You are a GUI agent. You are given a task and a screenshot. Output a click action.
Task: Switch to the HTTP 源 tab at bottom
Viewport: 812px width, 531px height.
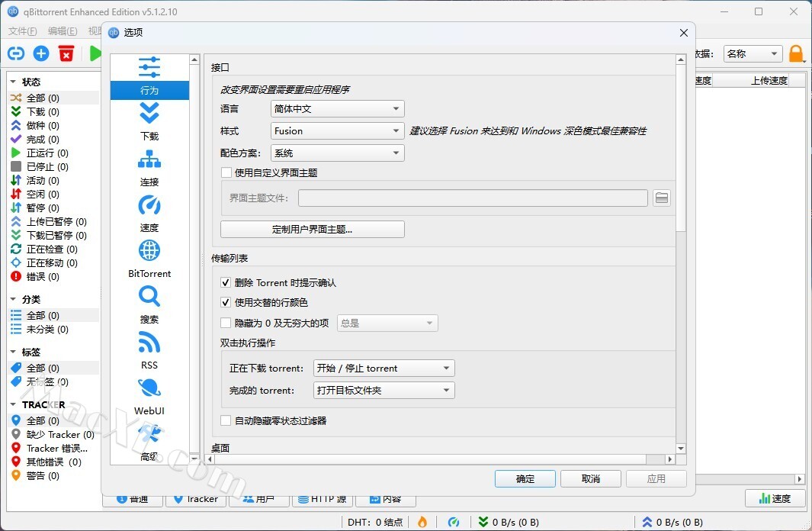[323, 499]
